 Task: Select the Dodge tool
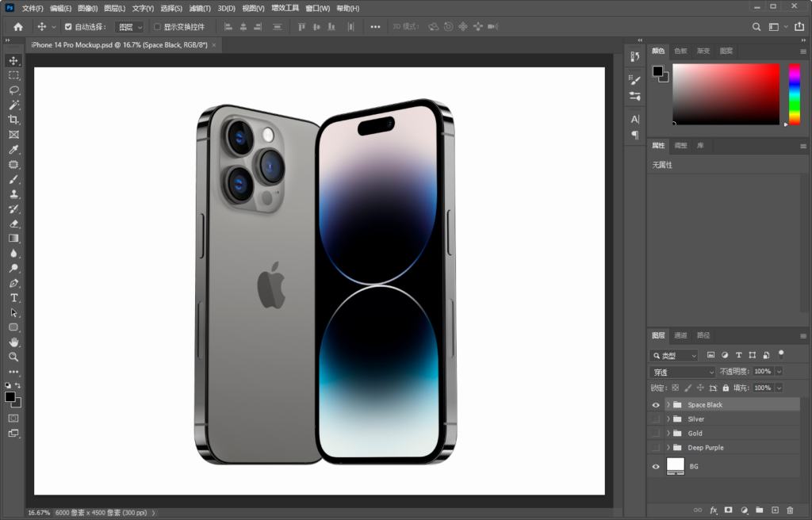(13, 268)
